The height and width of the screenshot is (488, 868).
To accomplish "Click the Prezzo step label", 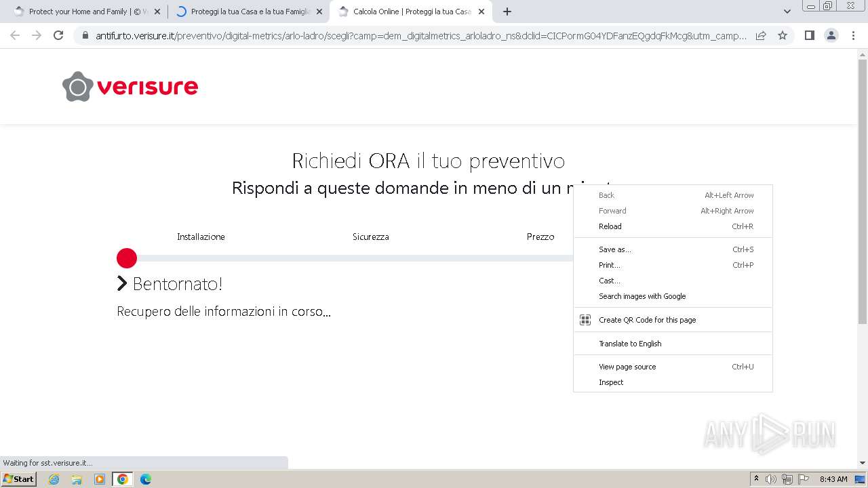I will 540,237.
